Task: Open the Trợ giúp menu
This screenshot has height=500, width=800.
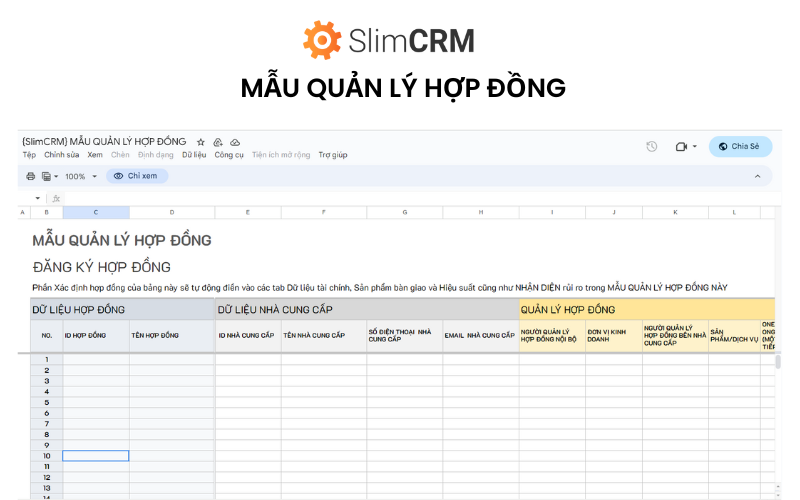Action: tap(333, 155)
